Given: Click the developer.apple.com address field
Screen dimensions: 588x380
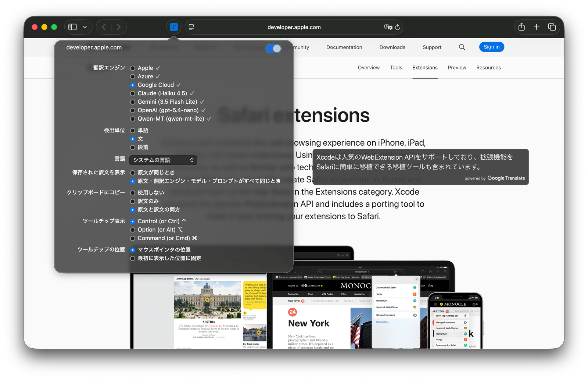Looking at the screenshot, I should (x=294, y=27).
